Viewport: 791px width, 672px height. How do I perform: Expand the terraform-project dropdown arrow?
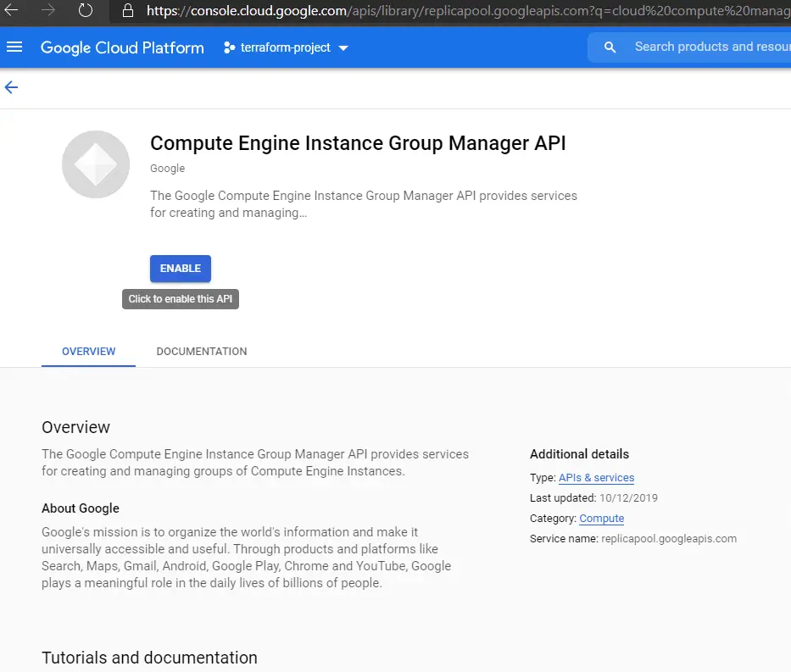(343, 48)
